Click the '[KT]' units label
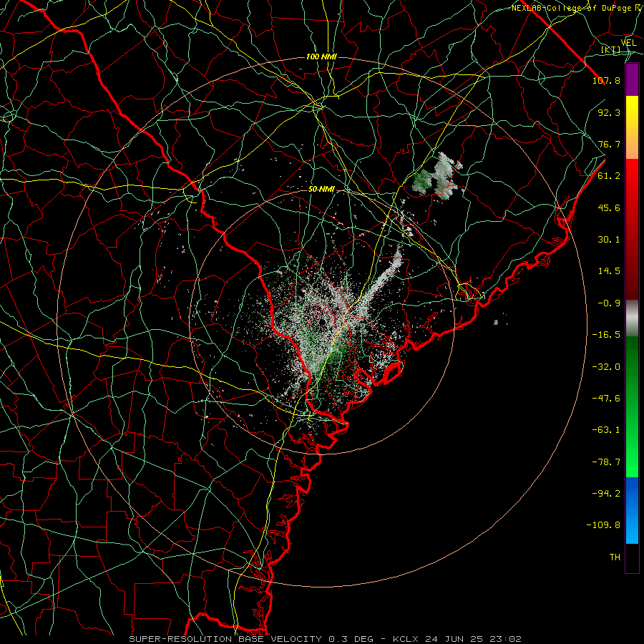 click(x=610, y=50)
